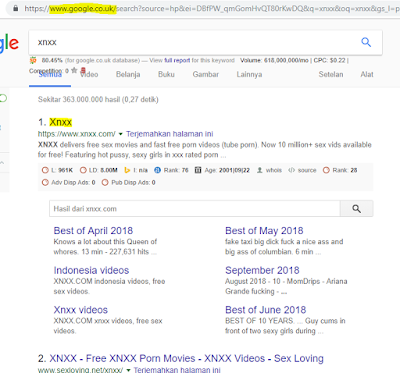Click the result count text Sekitar 363.000.000 hasil
Image resolution: width=400 pixels, height=373 pixels.
point(79,100)
